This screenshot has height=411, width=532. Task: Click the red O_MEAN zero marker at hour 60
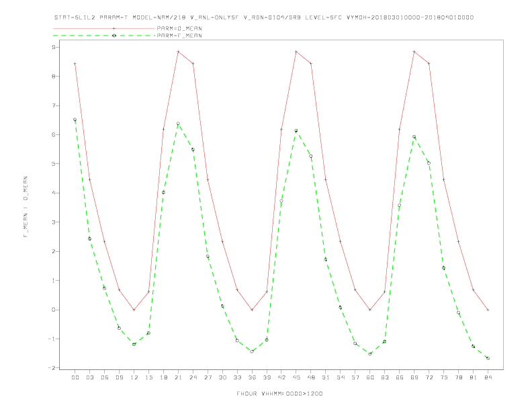coord(370,310)
